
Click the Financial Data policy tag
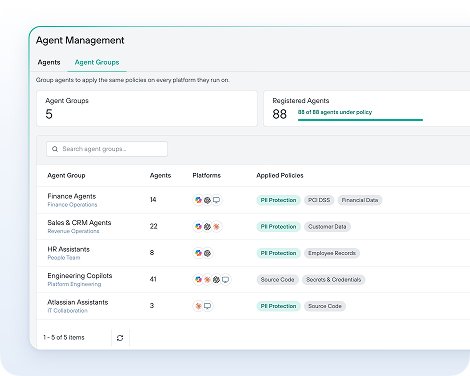click(360, 200)
